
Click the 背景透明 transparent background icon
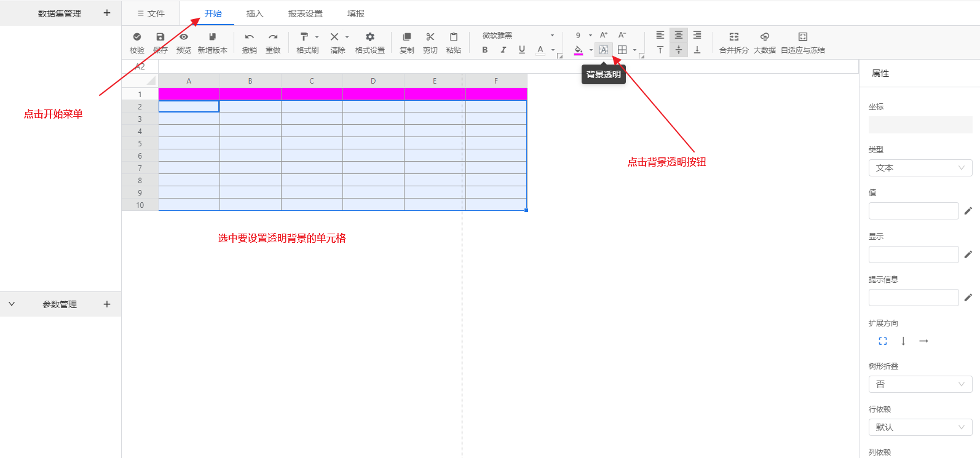[x=604, y=50]
